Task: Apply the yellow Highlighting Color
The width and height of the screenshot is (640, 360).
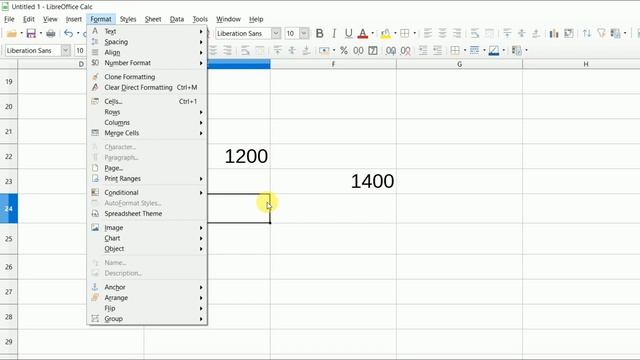Action: (x=385, y=33)
